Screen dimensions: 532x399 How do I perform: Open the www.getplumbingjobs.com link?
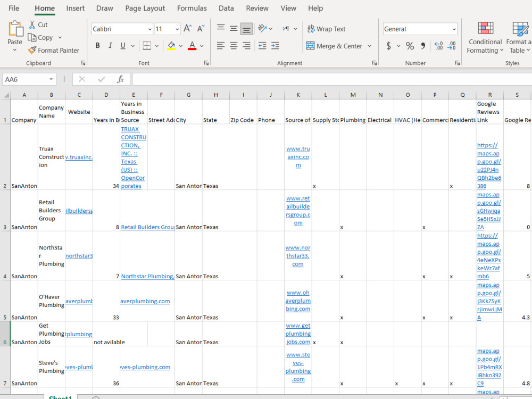[298, 334]
